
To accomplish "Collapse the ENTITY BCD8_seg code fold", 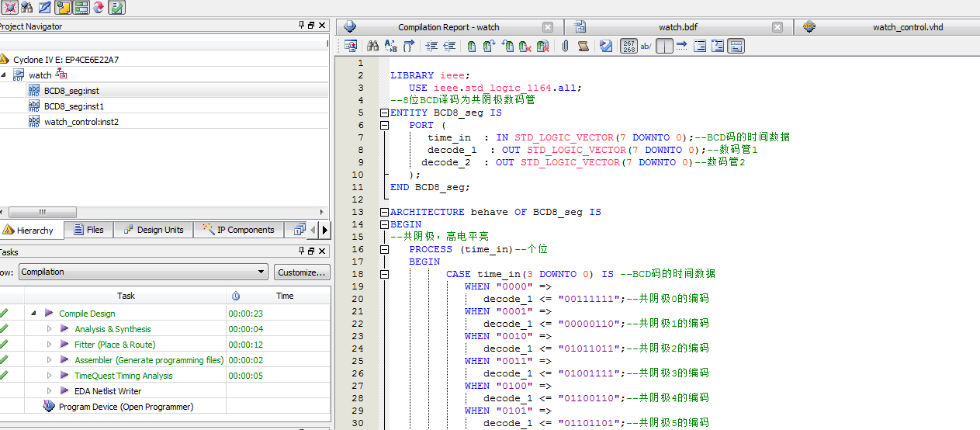I will click(x=384, y=113).
